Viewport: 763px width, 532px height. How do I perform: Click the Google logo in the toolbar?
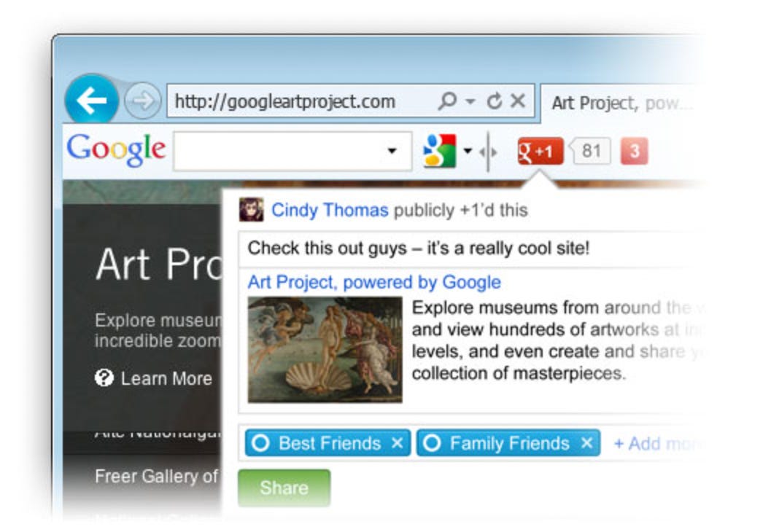coord(116,150)
